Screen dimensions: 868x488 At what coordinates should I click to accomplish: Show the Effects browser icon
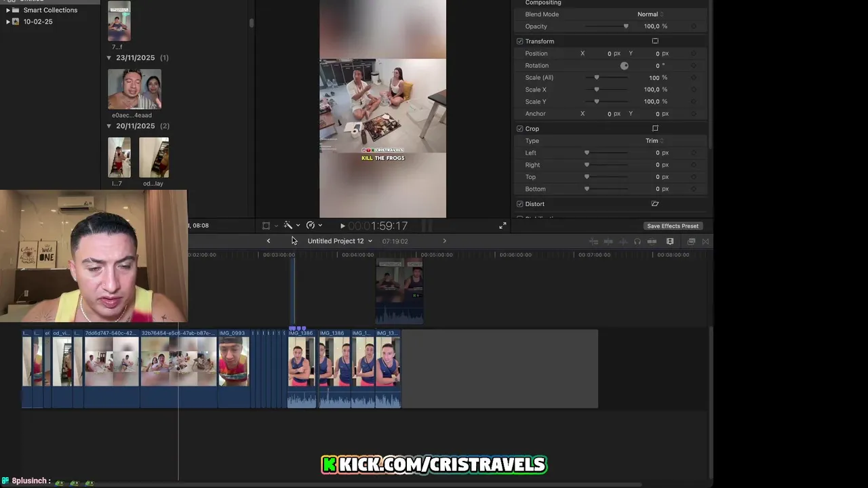pyautogui.click(x=691, y=242)
